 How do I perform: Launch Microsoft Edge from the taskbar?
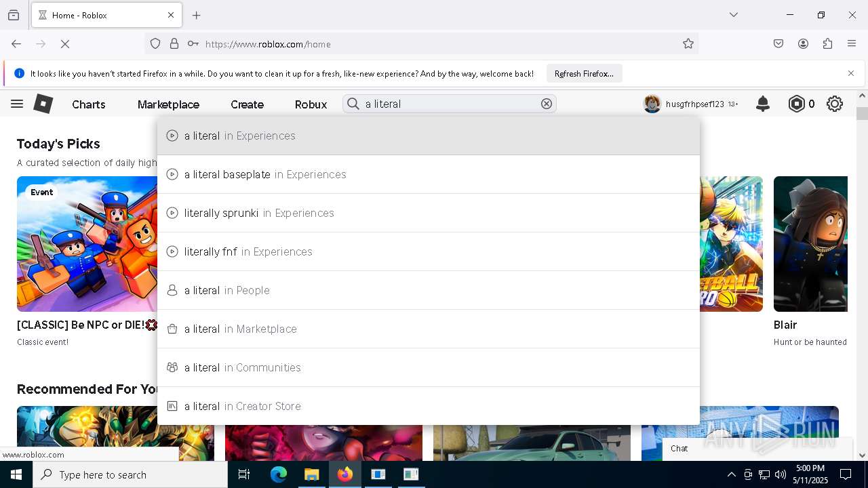click(x=279, y=474)
